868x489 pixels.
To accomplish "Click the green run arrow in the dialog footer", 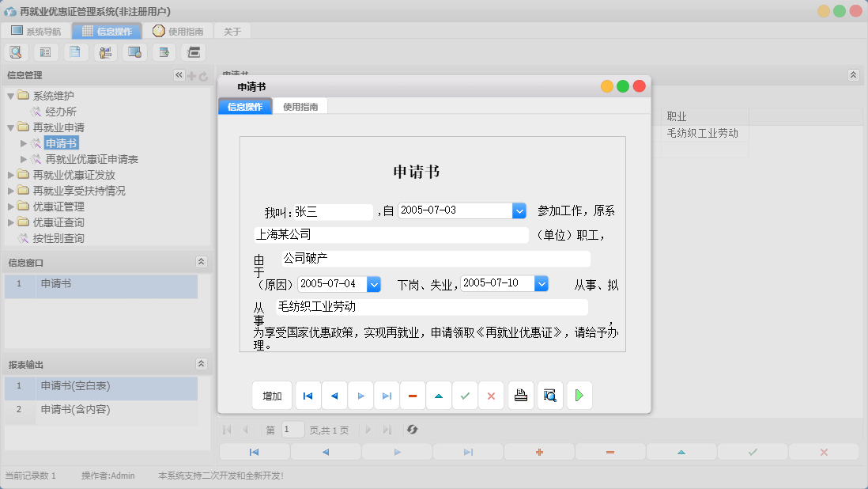I will tap(579, 395).
